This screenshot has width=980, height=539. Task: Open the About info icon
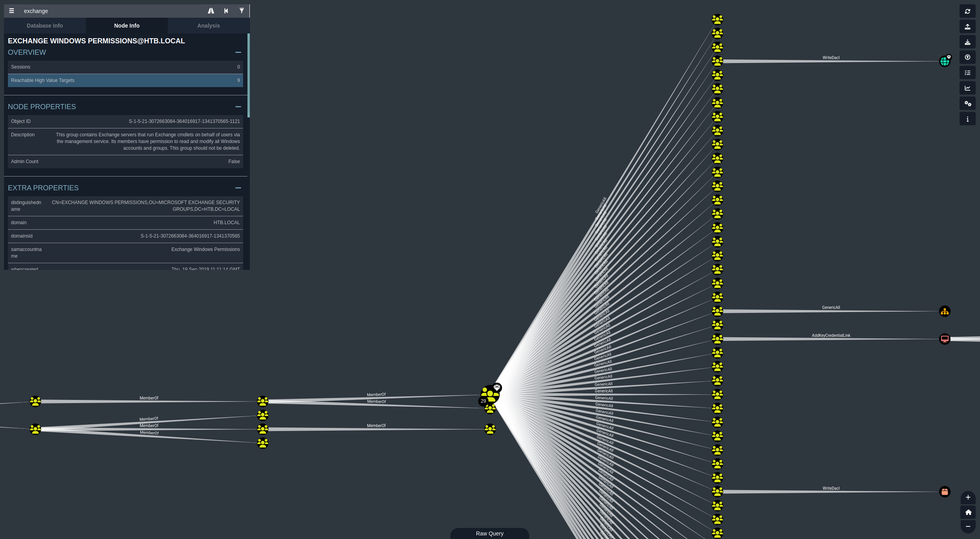[967, 119]
